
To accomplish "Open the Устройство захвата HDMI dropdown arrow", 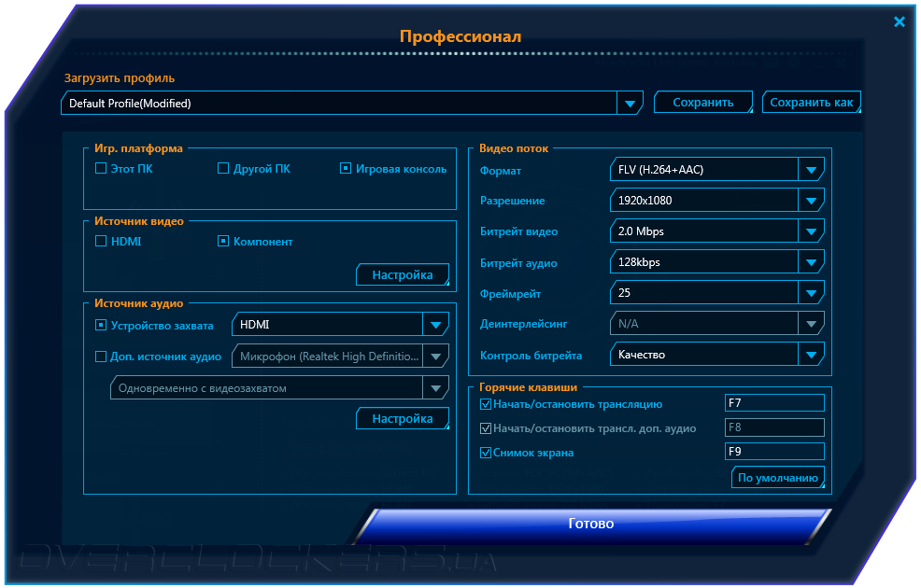I will pyautogui.click(x=436, y=325).
